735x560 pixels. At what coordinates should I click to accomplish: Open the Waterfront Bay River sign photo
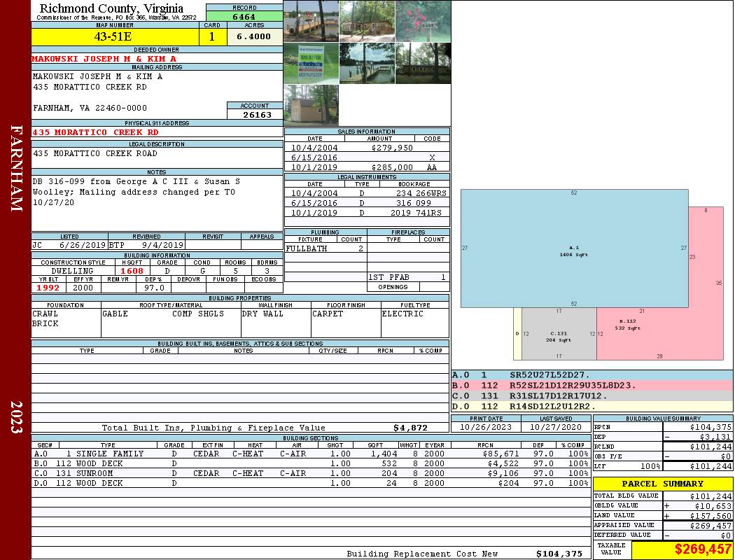pyautogui.click(x=311, y=63)
